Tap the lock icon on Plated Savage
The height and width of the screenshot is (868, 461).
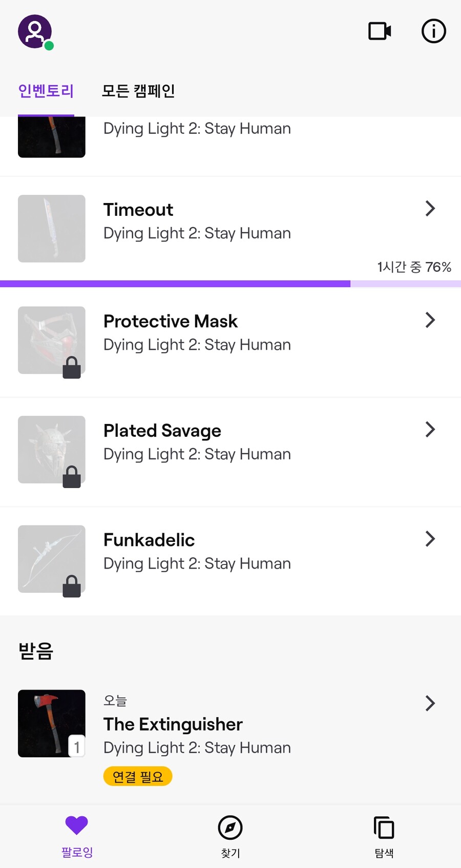coord(72,477)
